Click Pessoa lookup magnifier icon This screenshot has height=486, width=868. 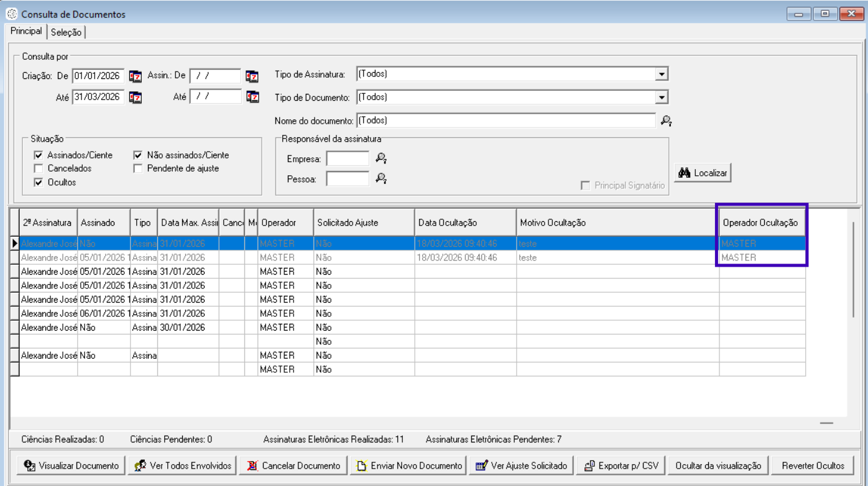381,179
